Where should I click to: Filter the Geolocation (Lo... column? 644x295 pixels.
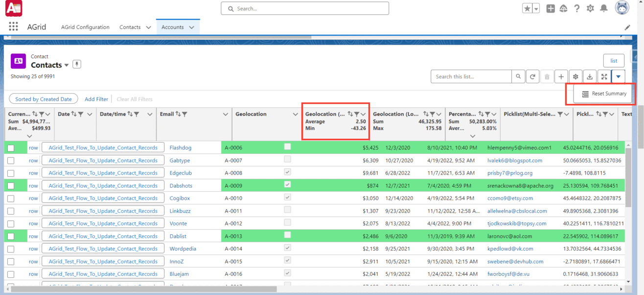[x=433, y=114]
